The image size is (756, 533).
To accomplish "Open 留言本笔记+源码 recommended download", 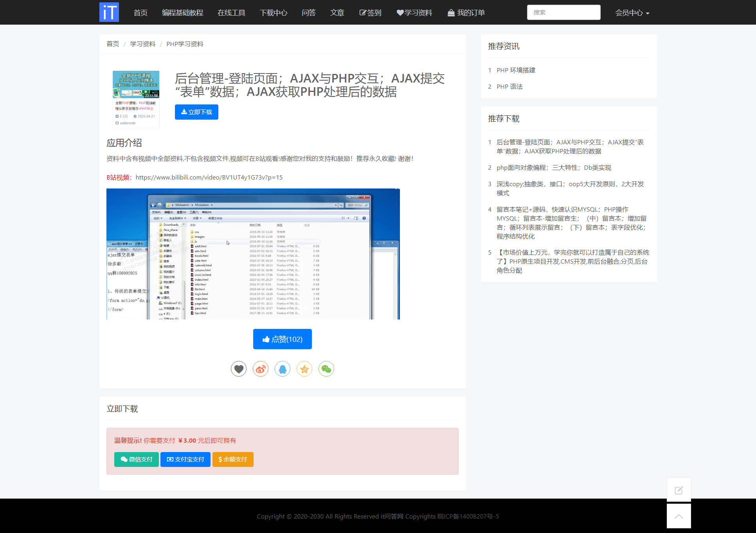I will pyautogui.click(x=571, y=223).
